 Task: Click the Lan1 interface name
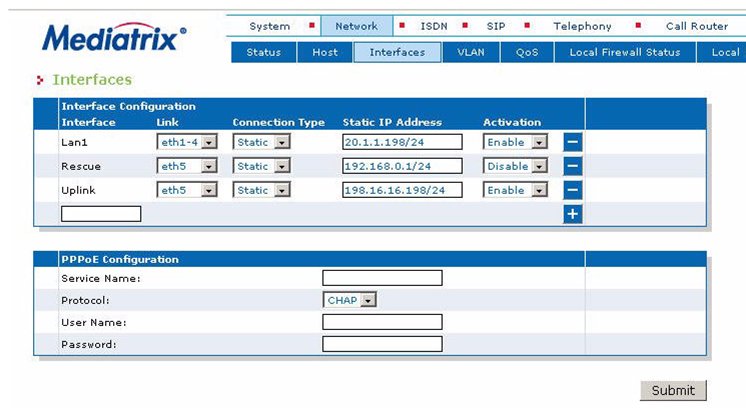click(74, 142)
